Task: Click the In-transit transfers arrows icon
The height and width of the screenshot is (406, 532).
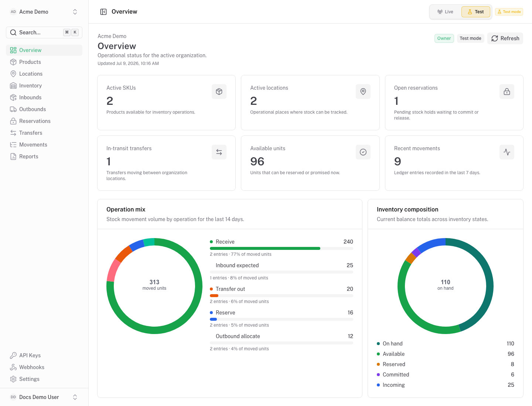Action: (219, 152)
